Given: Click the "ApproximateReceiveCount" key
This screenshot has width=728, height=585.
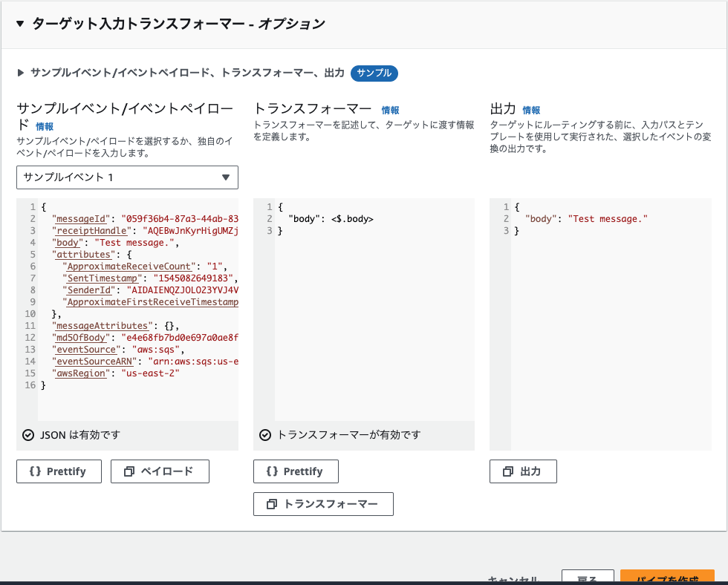Looking at the screenshot, I should point(129,267).
